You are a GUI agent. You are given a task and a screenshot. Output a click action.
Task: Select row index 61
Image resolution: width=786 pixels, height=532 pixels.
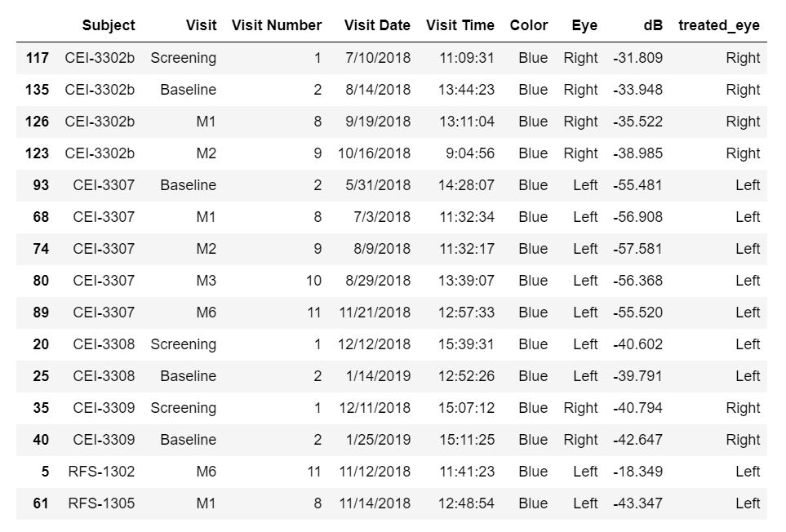[41, 503]
